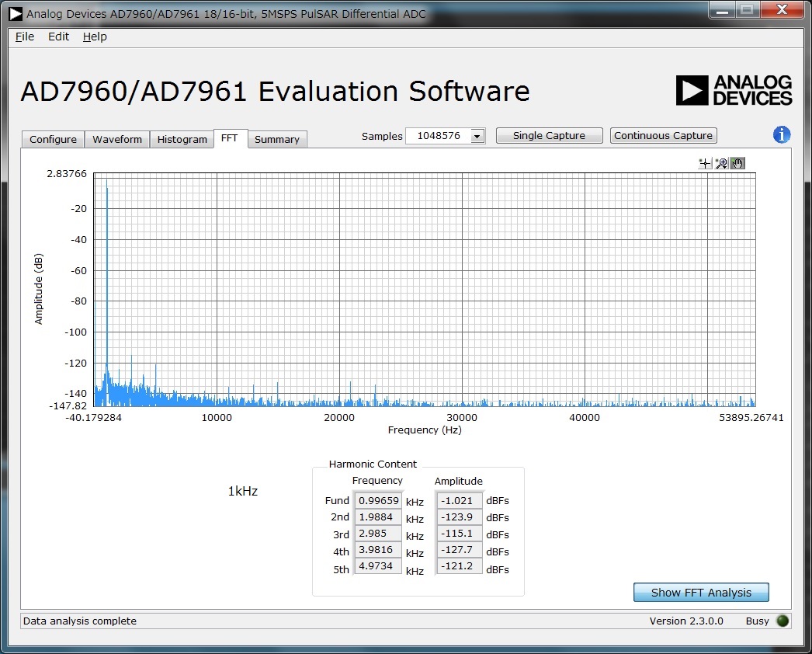Click the 5th harmonic amplitude -121.2
The image size is (812, 654).
click(460, 566)
